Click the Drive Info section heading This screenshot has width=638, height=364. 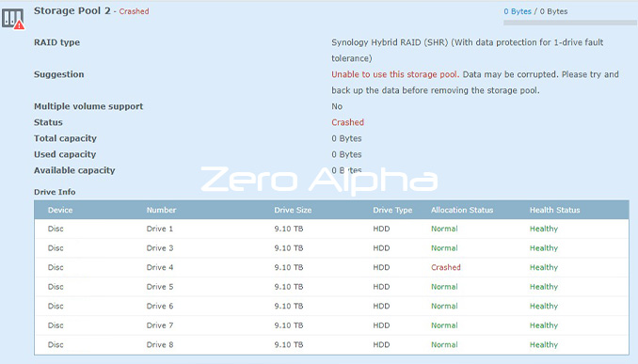[x=55, y=192]
